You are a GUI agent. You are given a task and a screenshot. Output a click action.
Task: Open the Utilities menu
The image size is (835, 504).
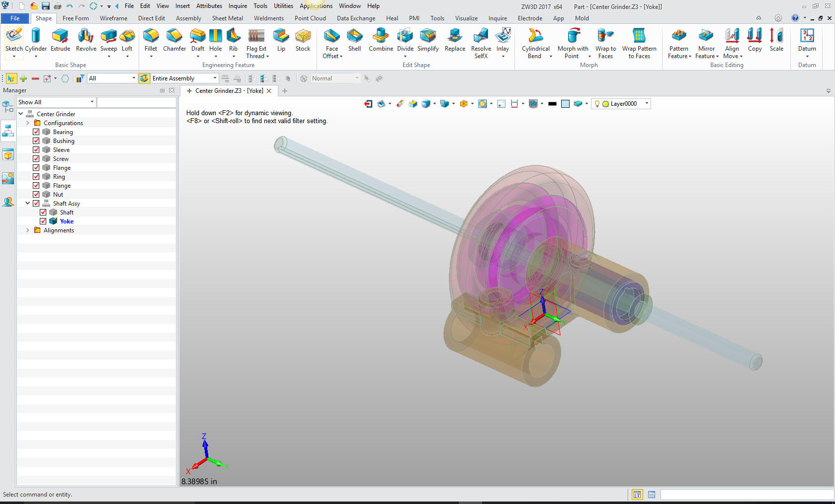tap(283, 6)
